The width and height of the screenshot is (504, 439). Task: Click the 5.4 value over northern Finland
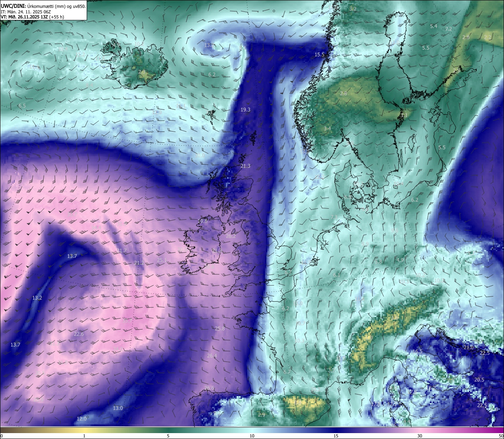[434, 26]
